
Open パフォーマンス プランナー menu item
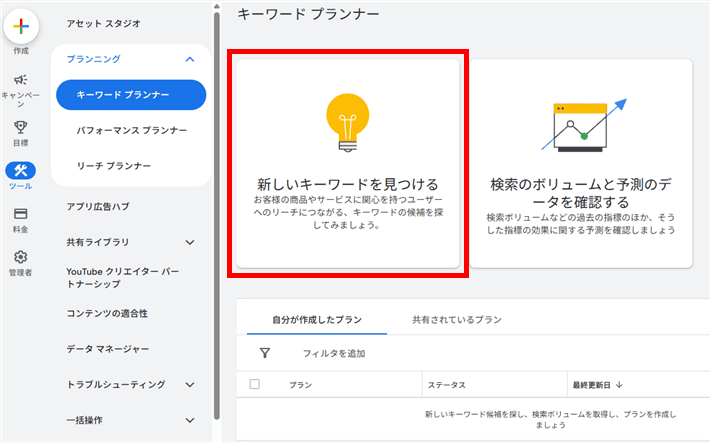pyautogui.click(x=131, y=130)
